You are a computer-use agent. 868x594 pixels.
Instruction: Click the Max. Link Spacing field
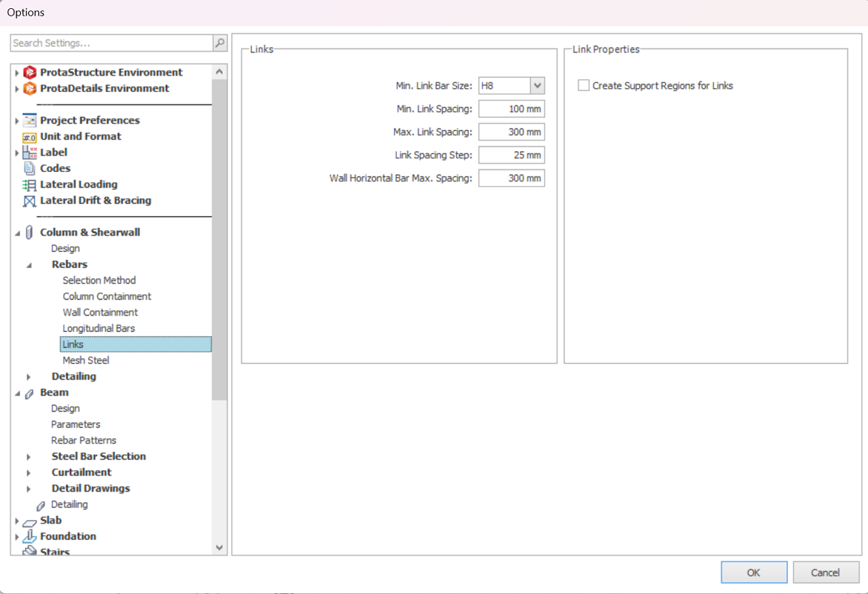(511, 132)
